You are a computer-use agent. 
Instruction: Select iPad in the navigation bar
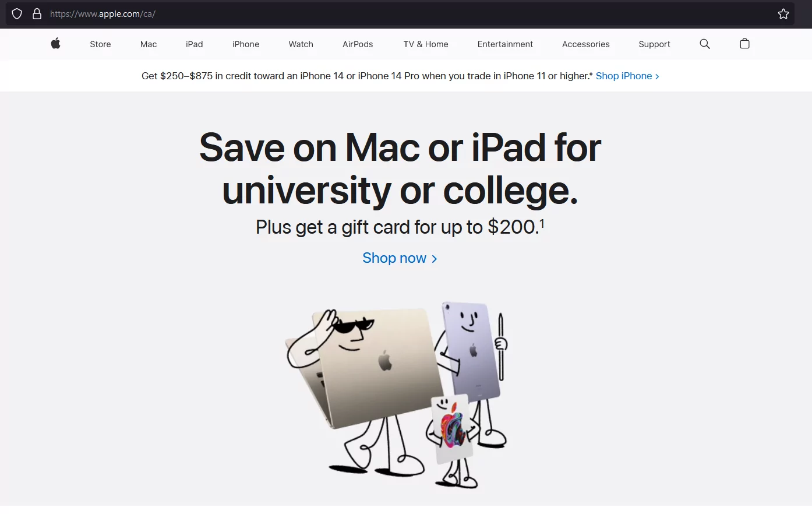pyautogui.click(x=195, y=44)
